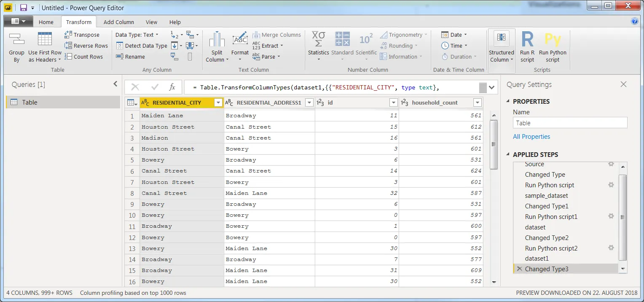Image resolution: width=644 pixels, height=302 pixels.
Task: Open the View tab
Action: point(151,22)
